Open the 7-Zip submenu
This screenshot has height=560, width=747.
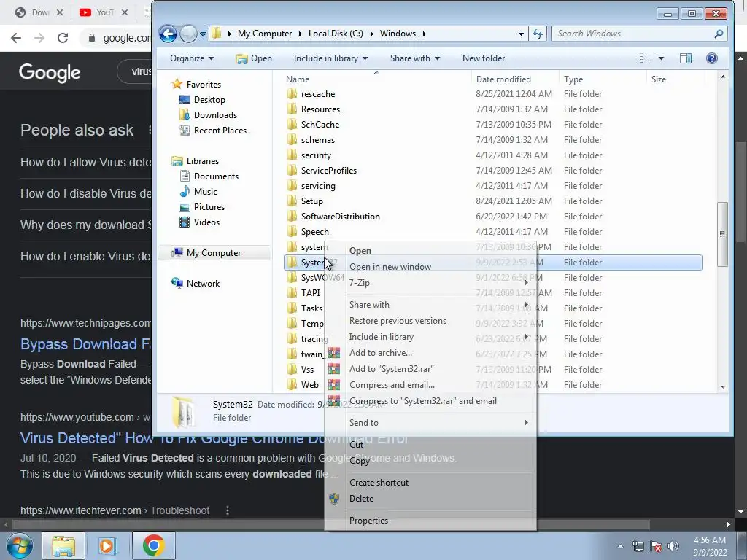tap(430, 283)
